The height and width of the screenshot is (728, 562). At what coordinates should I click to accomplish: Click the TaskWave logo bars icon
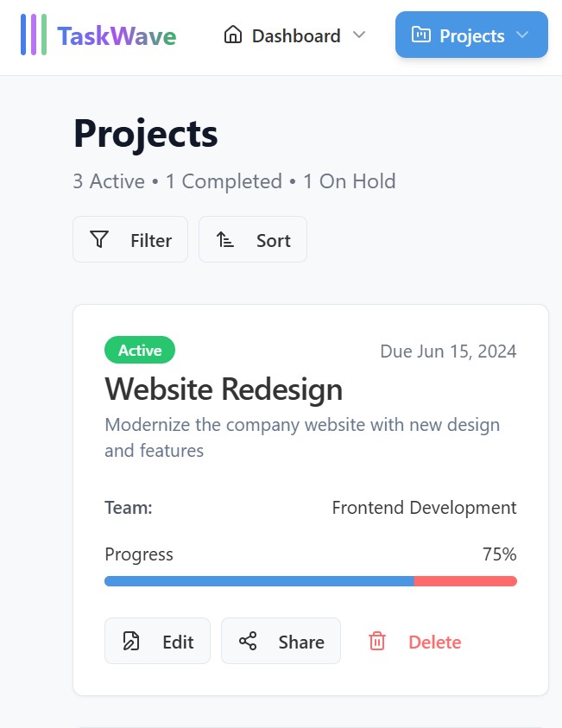(x=33, y=35)
